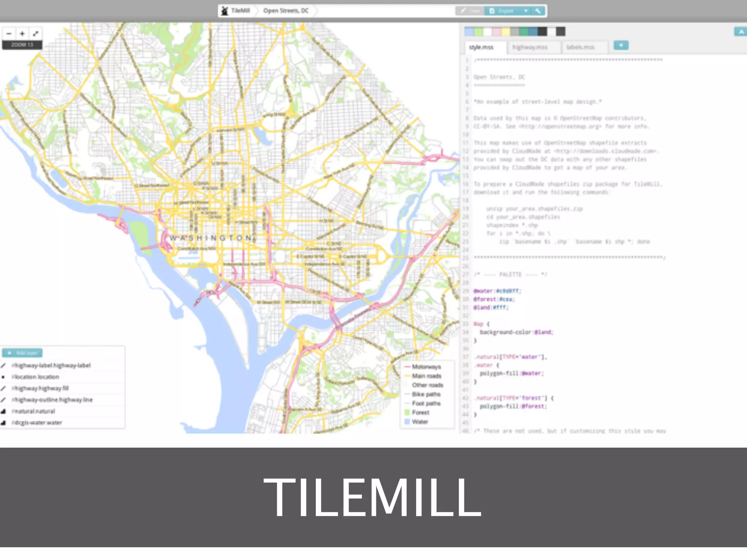Select the #location layer row
747x560 pixels.
click(62, 377)
